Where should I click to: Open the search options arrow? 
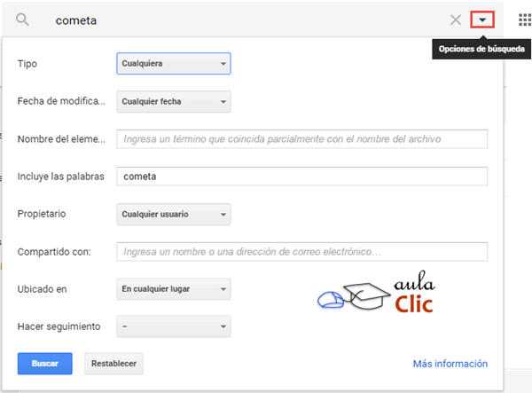coord(482,20)
